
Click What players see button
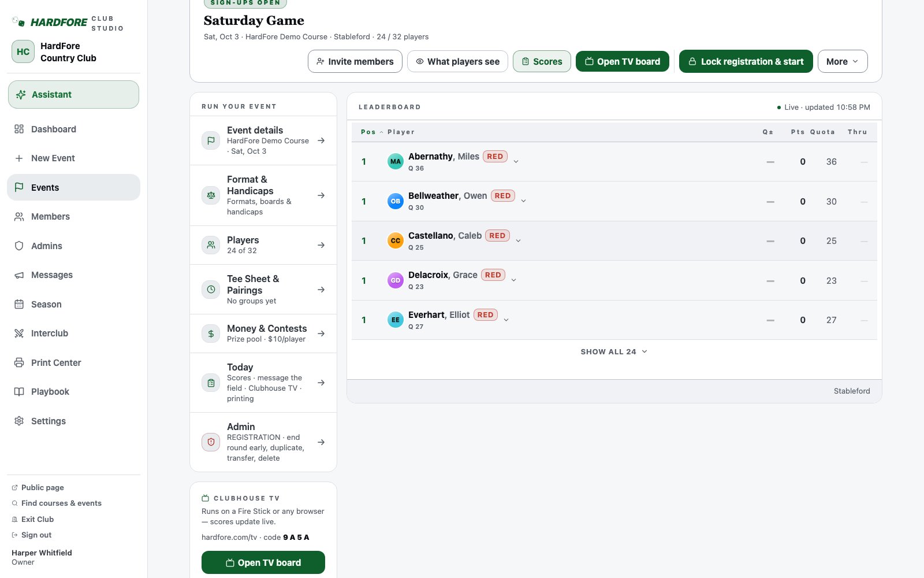[457, 61]
